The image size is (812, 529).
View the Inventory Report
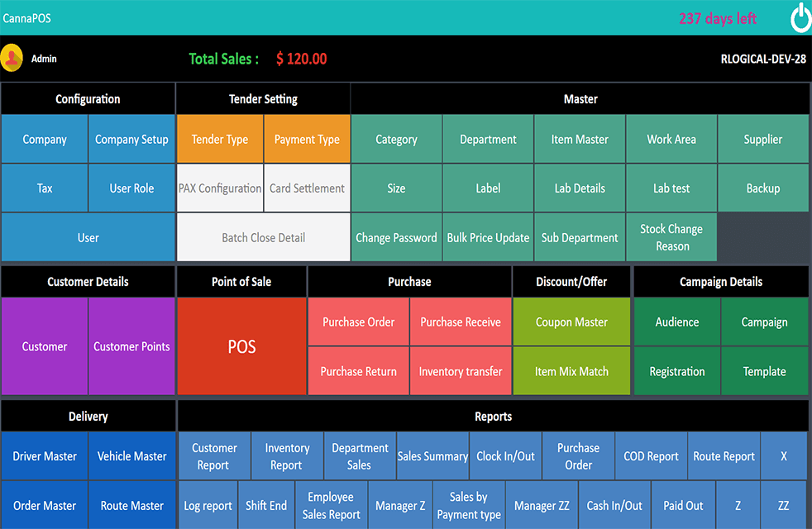pyautogui.click(x=287, y=455)
